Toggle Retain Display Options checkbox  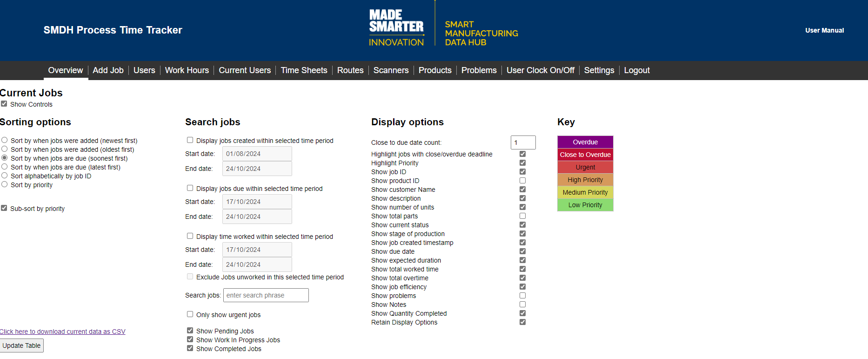point(522,322)
